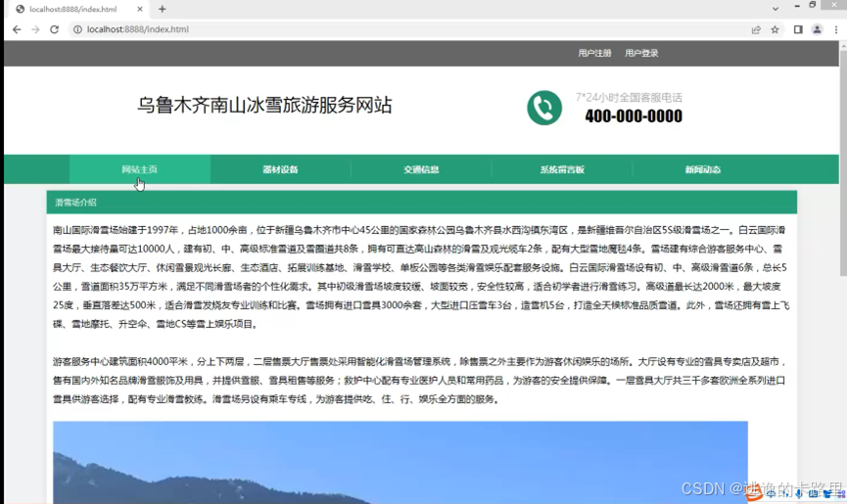
Task: Open the browser side panel icon
Action: (x=798, y=29)
